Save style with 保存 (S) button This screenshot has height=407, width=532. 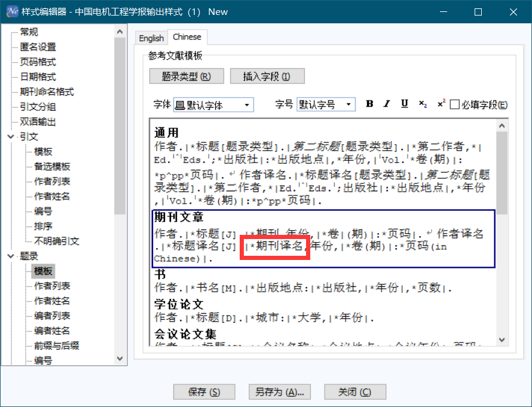pyautogui.click(x=204, y=391)
